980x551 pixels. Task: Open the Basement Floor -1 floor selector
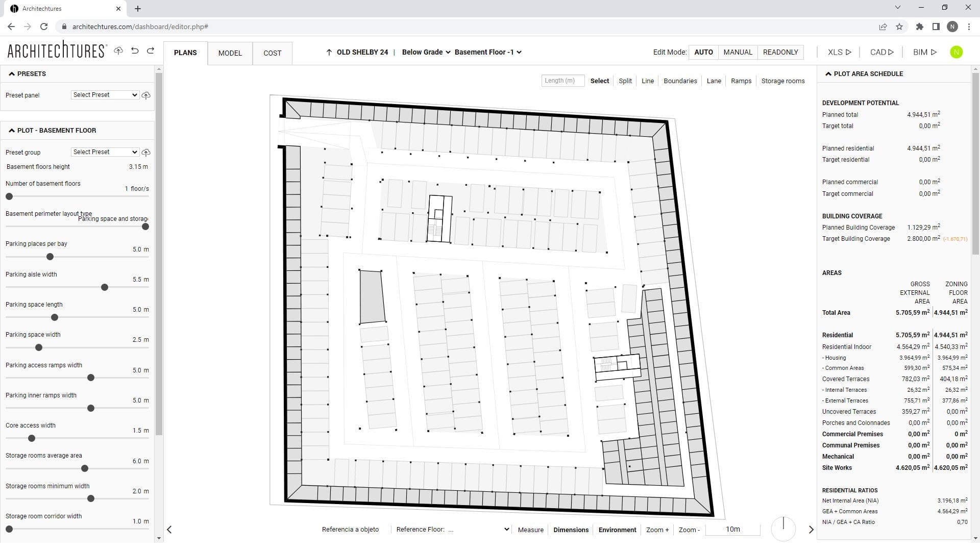tap(487, 52)
